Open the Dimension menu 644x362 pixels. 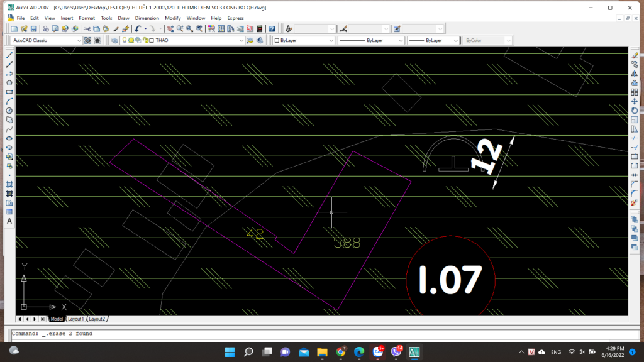[147, 18]
